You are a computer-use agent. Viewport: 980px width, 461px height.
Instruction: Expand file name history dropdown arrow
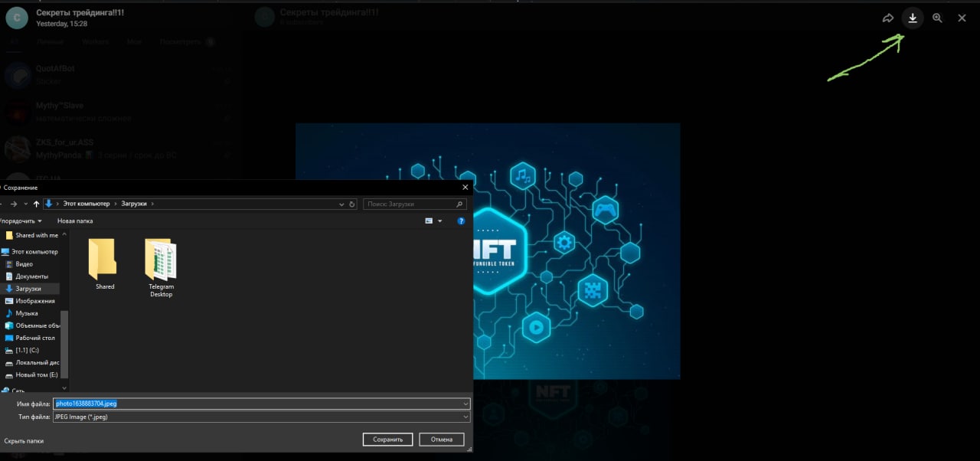point(465,404)
